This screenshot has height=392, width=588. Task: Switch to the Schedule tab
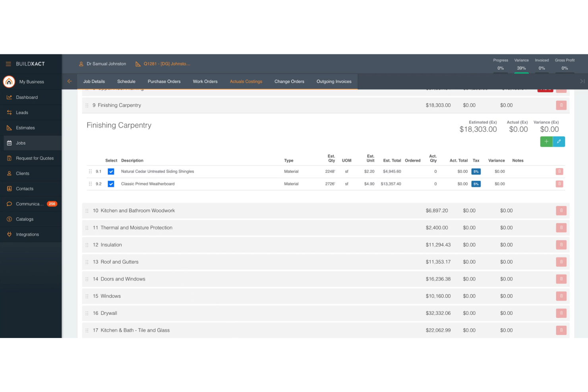click(x=126, y=81)
